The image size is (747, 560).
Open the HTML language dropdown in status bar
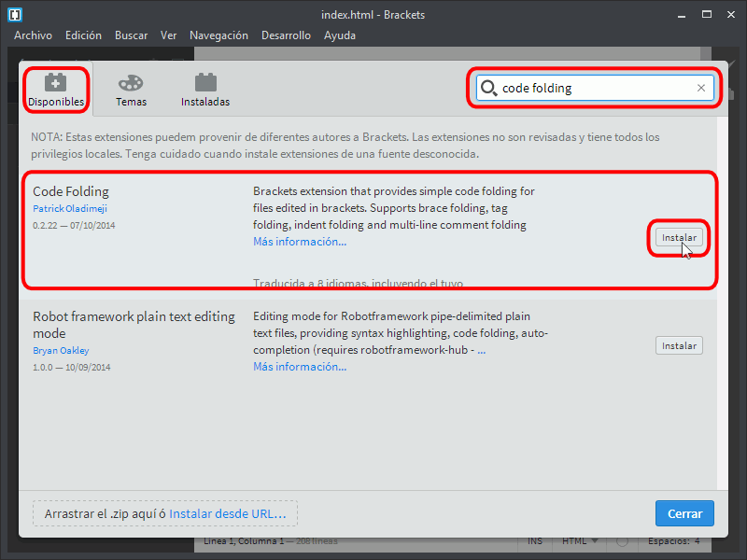580,541
